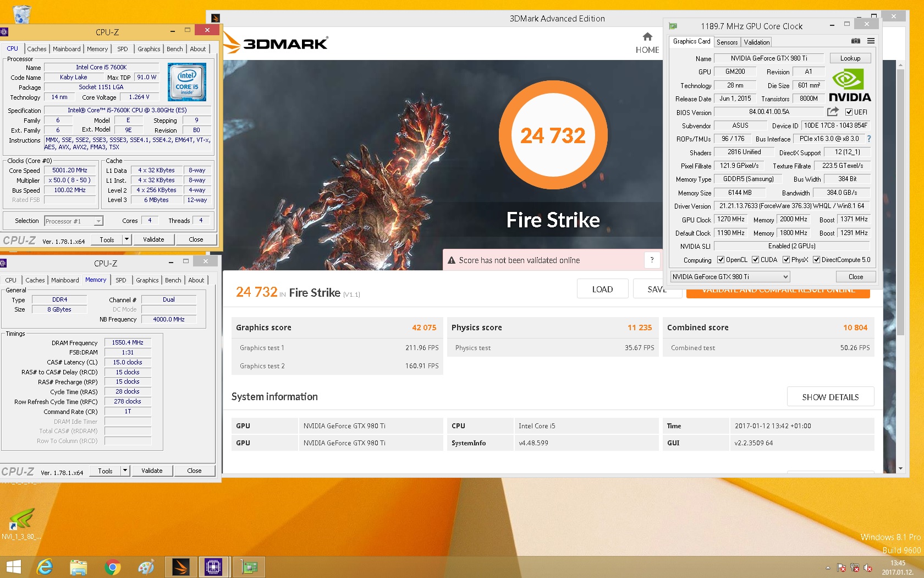This screenshot has height=578, width=924.
Task: Switch to the Sensors tab in GPU-Z
Action: [727, 42]
